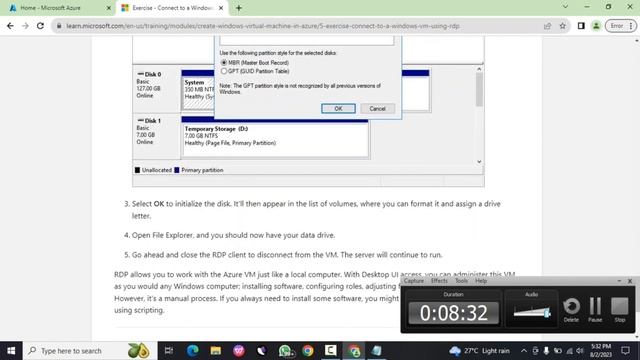Click Cancel in the Initialize Disk dialog

tap(377, 109)
